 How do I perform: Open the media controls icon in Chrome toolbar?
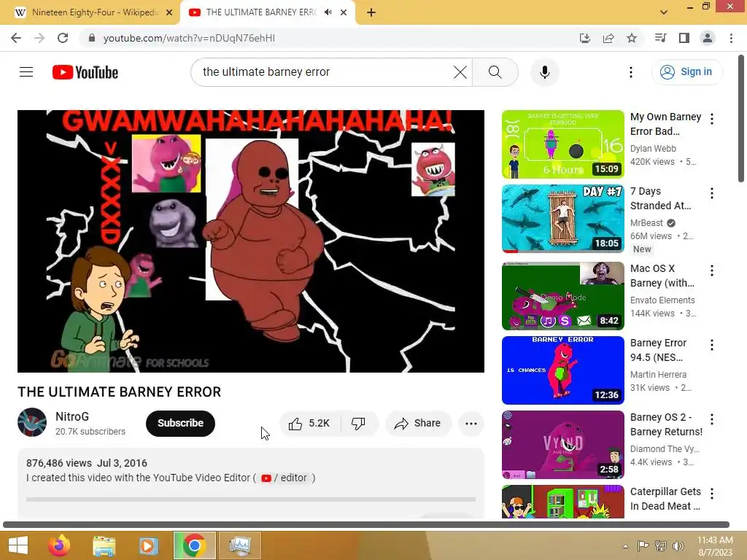tap(660, 38)
